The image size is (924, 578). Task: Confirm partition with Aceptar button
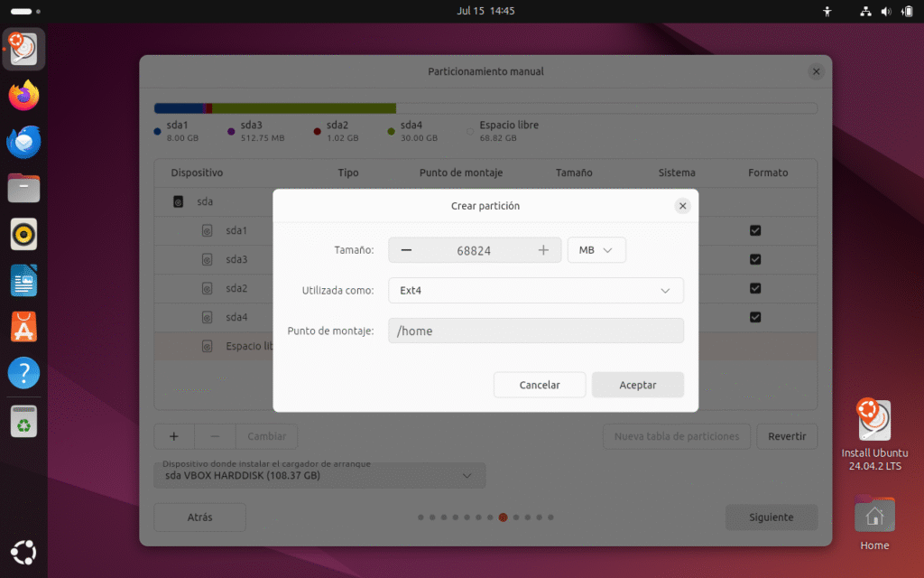click(x=638, y=385)
